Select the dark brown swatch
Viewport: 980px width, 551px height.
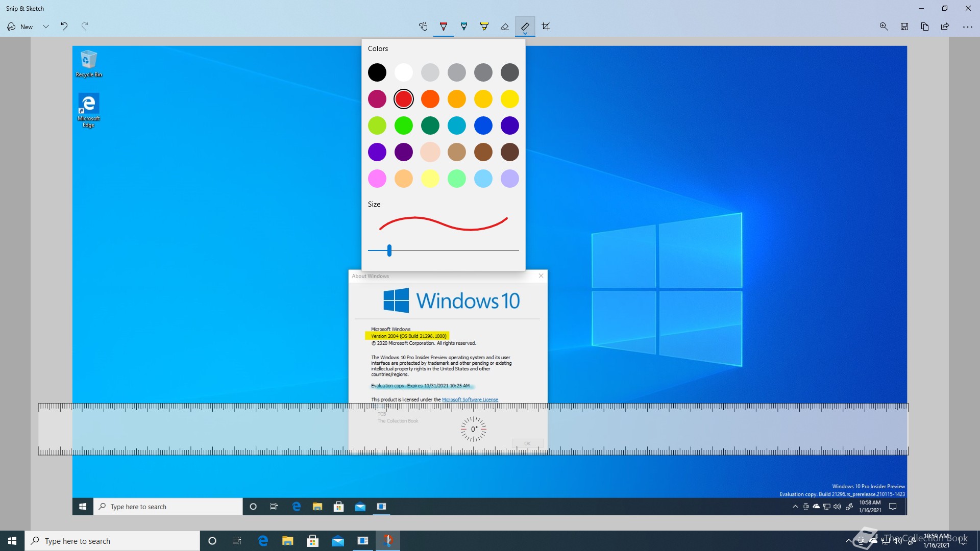click(510, 152)
